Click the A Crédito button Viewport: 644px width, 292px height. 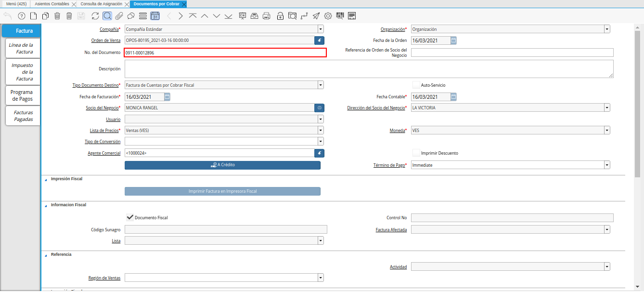[x=222, y=165]
